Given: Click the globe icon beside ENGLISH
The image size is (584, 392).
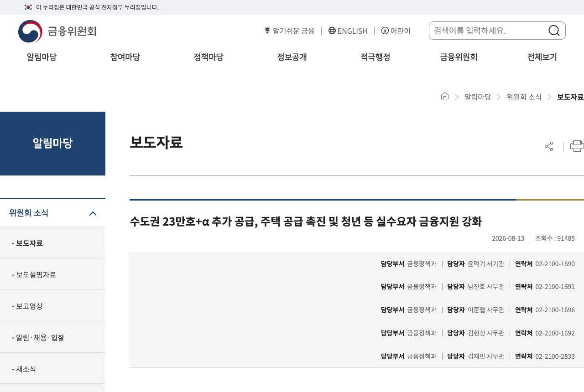Looking at the screenshot, I should click(x=332, y=31).
